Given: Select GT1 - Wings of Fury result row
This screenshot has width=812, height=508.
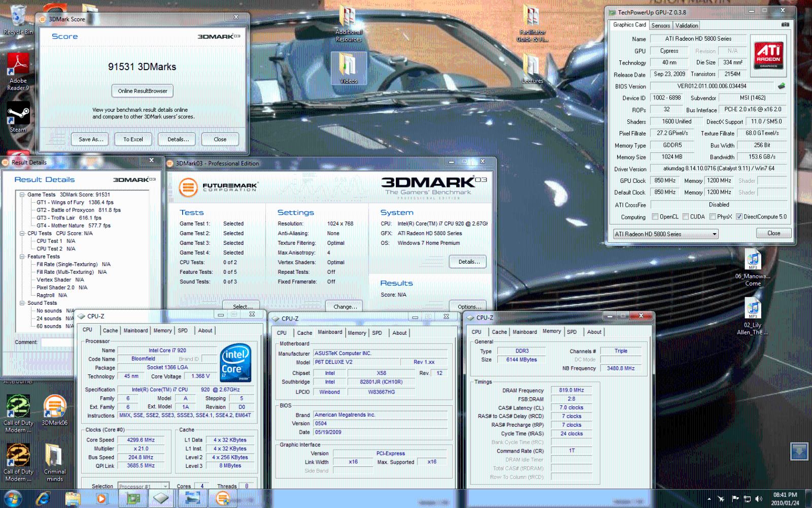Looking at the screenshot, I should [75, 202].
